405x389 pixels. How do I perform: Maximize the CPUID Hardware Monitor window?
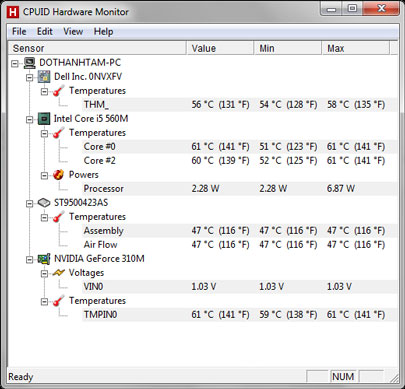pyautogui.click(x=352, y=9)
